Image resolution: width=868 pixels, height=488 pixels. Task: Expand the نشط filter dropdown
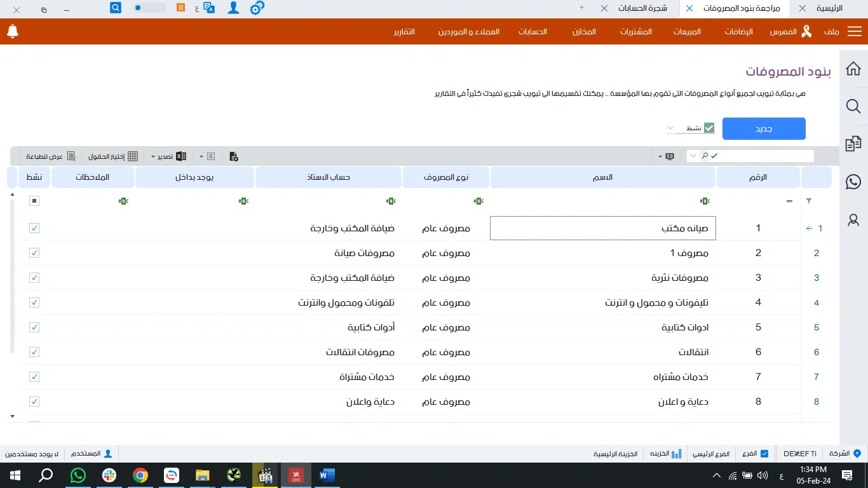pos(671,128)
